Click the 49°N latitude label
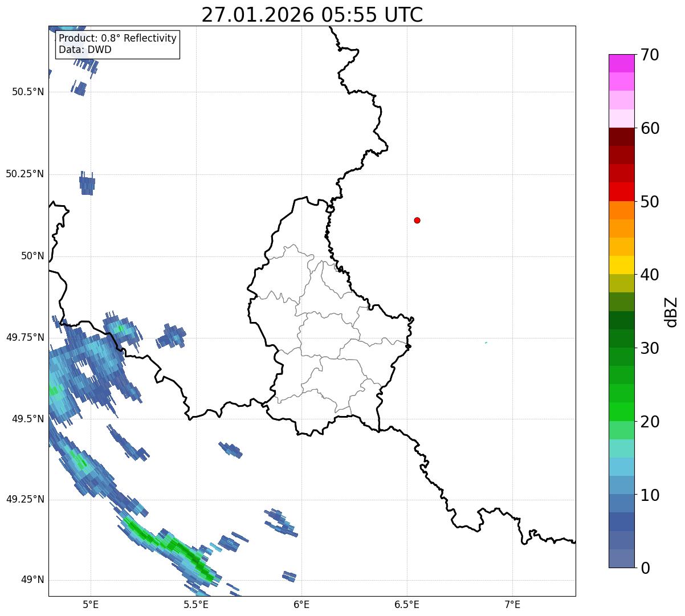 (32, 580)
